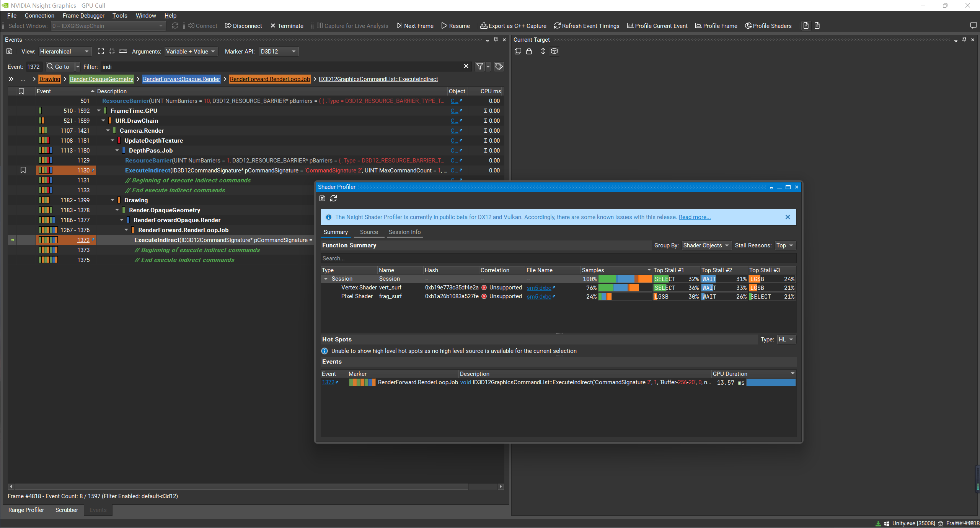Click the bookmark column header icon
980x528 pixels.
pos(21,91)
